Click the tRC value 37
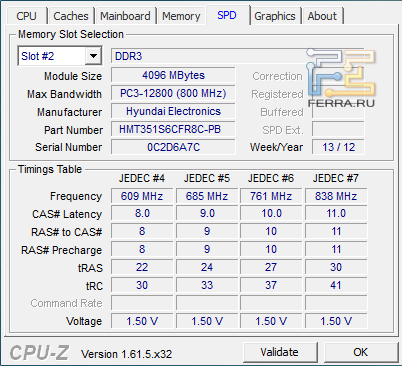The height and width of the screenshot is (366, 402). point(271,285)
